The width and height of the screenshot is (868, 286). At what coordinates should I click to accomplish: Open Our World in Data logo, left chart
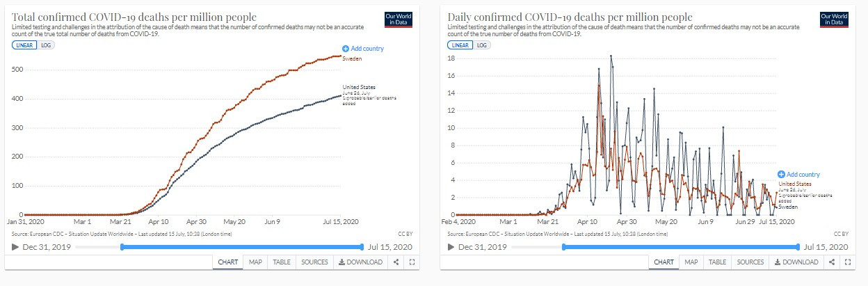(398, 19)
